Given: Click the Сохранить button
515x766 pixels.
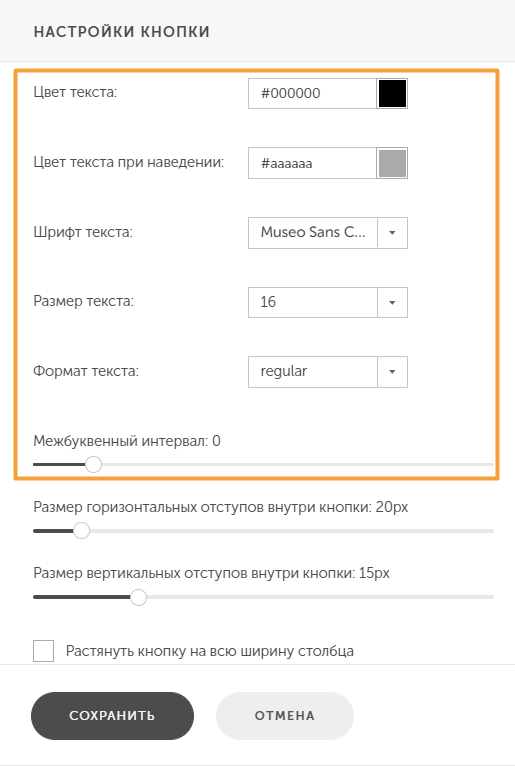Looking at the screenshot, I should point(112,716).
